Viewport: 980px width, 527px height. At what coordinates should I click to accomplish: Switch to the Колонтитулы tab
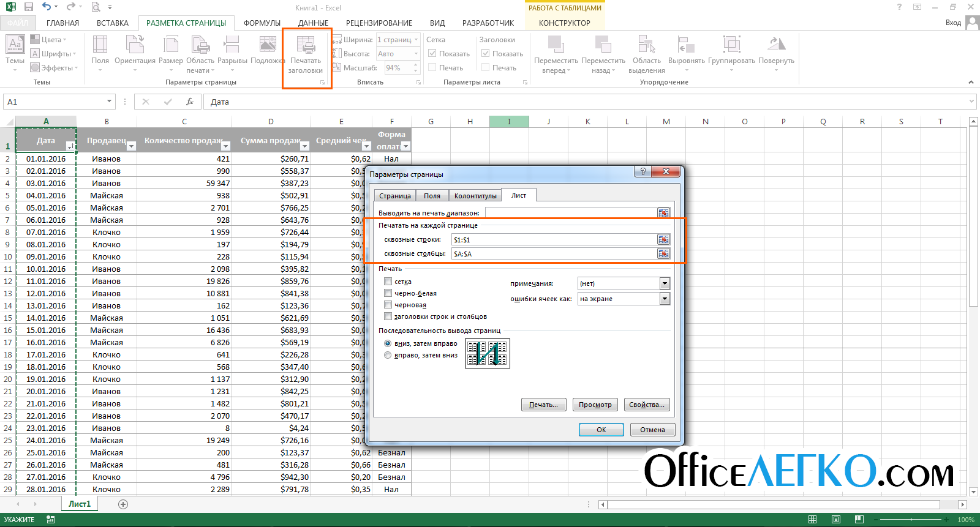[475, 196]
